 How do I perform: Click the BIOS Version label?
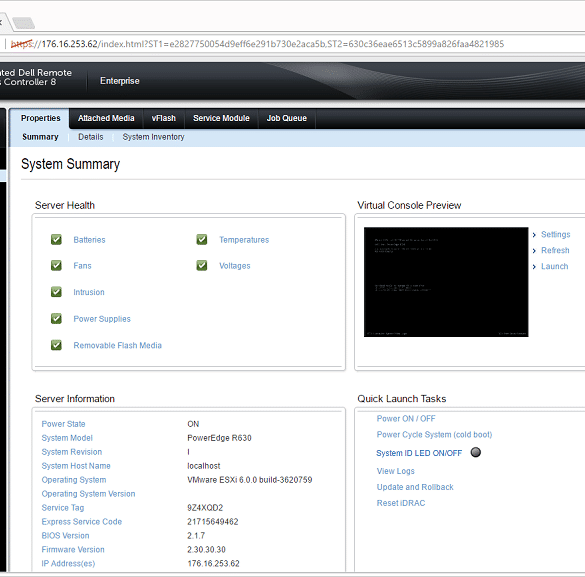65,536
